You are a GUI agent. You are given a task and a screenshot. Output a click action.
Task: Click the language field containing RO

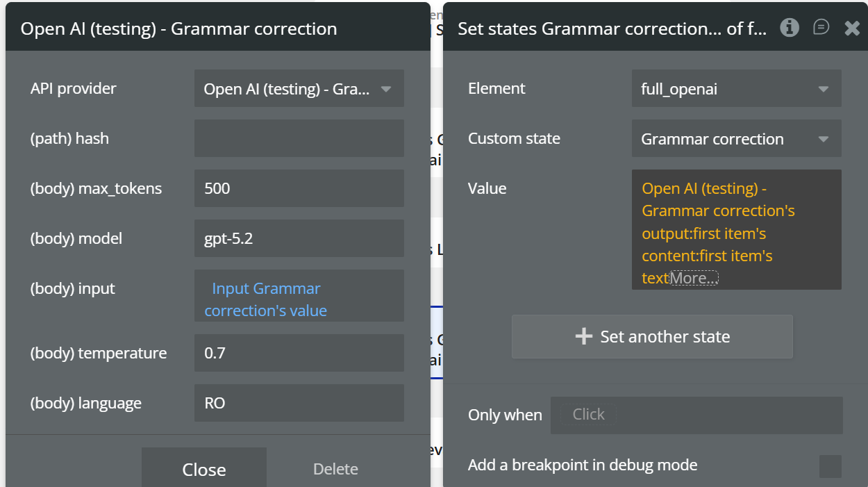point(299,403)
